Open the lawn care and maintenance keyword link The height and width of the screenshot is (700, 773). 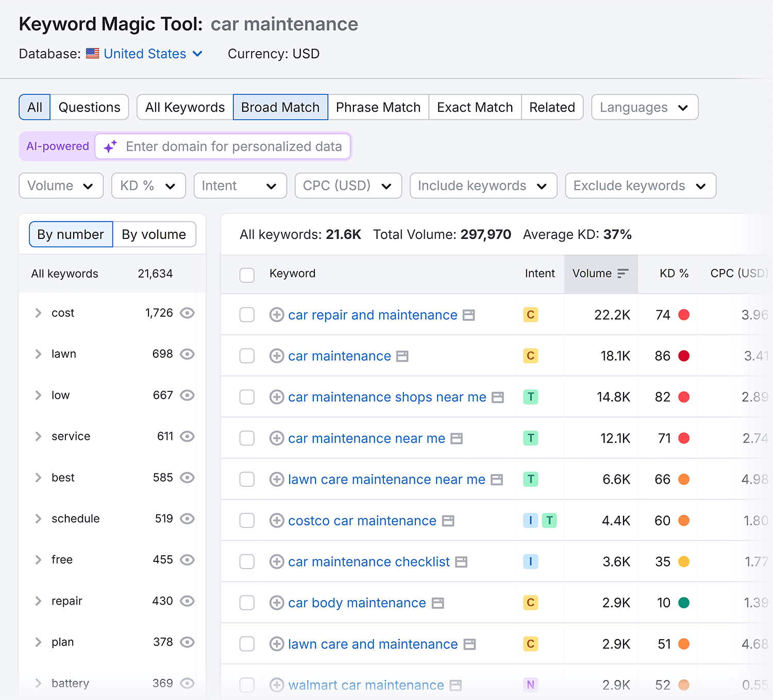click(x=373, y=644)
